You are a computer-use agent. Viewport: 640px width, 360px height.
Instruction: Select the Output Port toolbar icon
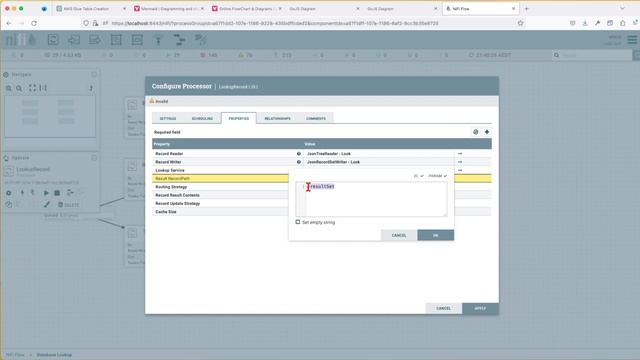pos(95,40)
